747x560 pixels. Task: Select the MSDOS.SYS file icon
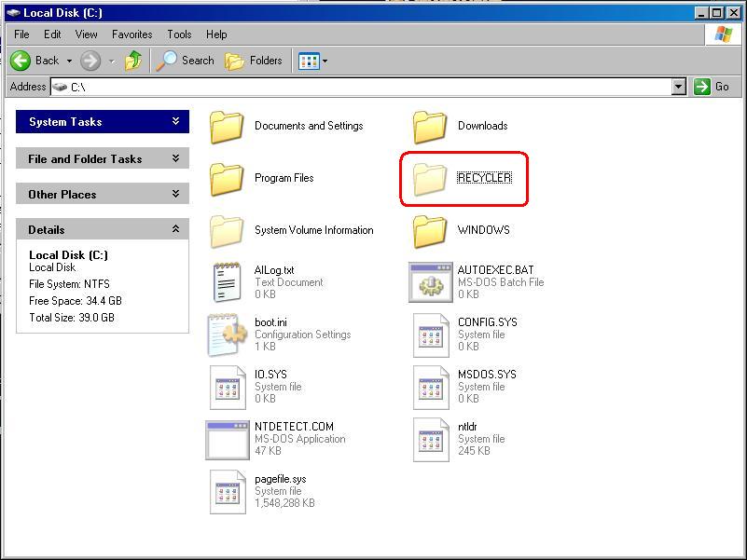tap(431, 387)
